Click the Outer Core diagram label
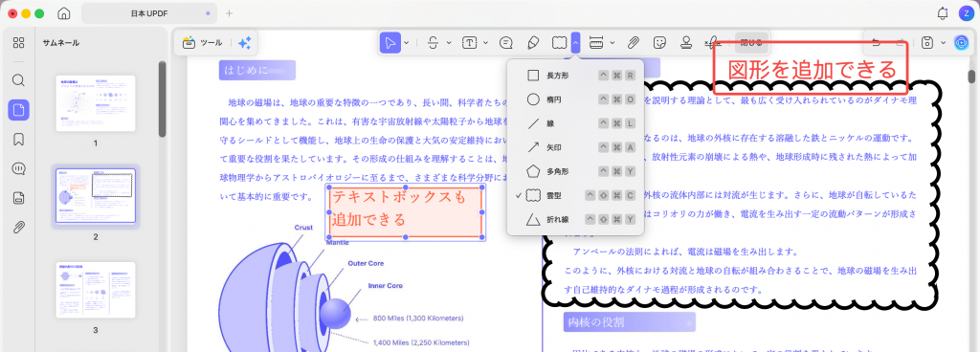 coord(366,263)
